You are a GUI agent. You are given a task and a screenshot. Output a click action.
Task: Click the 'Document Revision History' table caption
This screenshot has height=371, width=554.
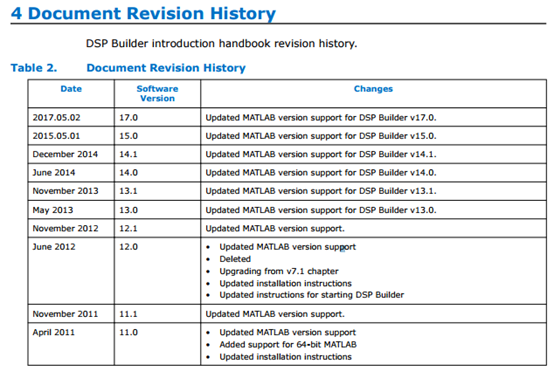[x=166, y=67]
